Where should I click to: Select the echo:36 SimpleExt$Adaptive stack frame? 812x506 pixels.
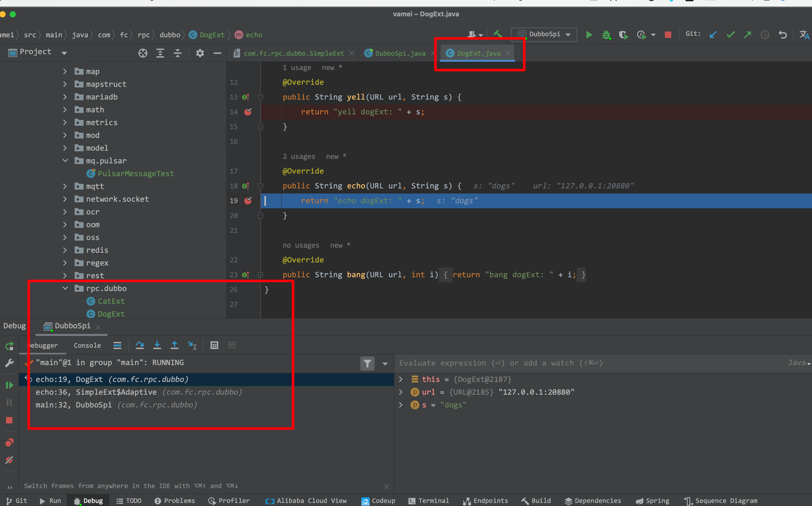[x=206, y=392]
